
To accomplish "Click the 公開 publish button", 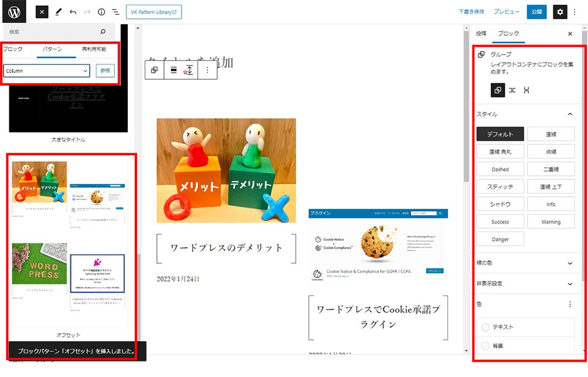I will click(536, 12).
